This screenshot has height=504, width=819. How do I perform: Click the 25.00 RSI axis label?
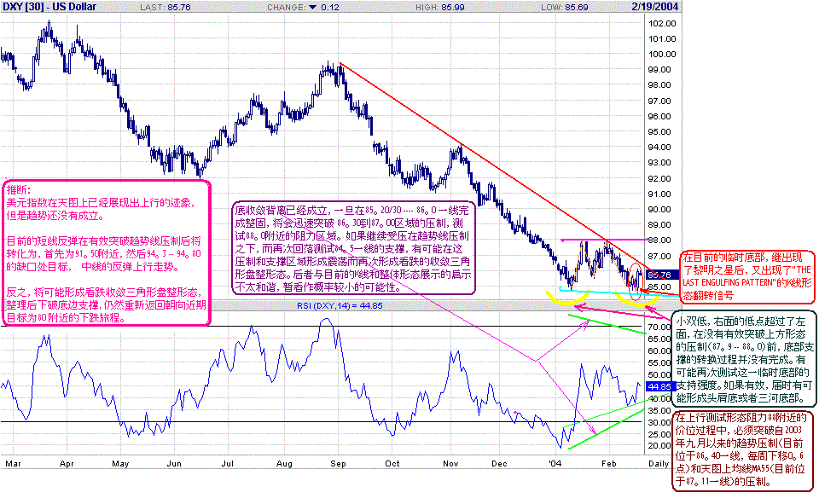(x=659, y=435)
